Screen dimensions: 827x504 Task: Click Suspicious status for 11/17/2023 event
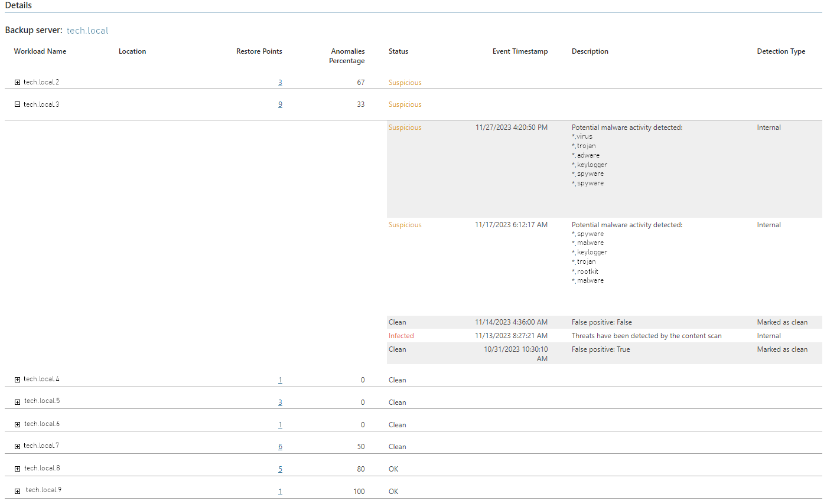pyautogui.click(x=405, y=225)
